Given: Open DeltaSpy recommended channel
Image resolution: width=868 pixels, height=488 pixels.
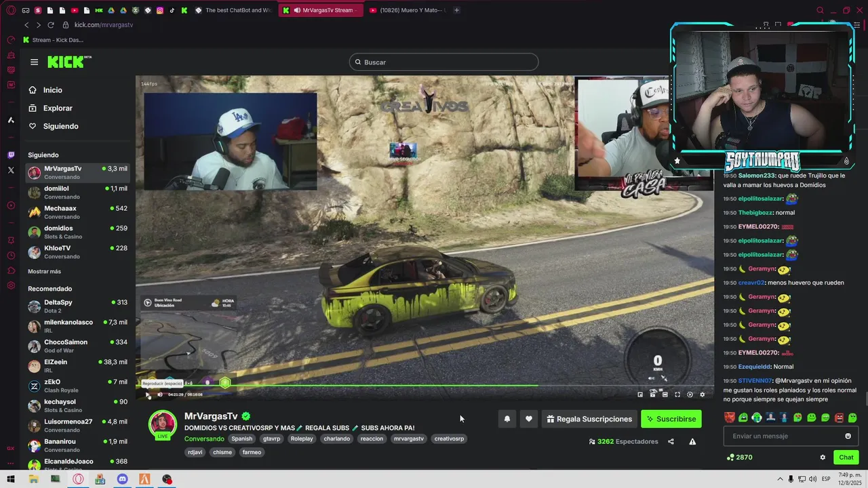Looking at the screenshot, I should pos(77,306).
